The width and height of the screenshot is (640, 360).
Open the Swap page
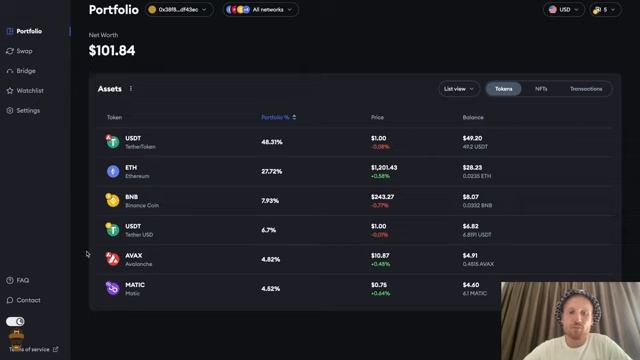point(24,51)
